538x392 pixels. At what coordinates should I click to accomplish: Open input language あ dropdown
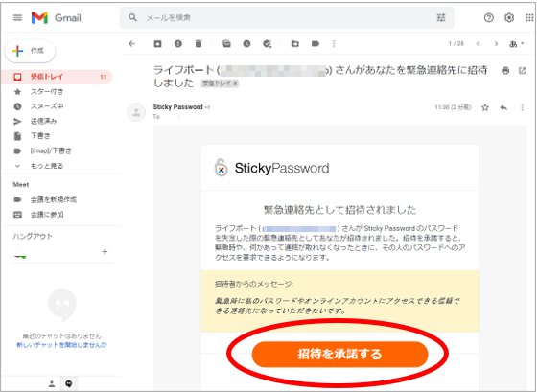[517, 44]
